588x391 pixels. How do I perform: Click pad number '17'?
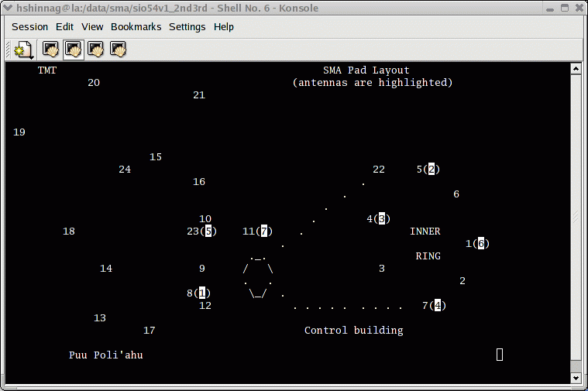150,331
